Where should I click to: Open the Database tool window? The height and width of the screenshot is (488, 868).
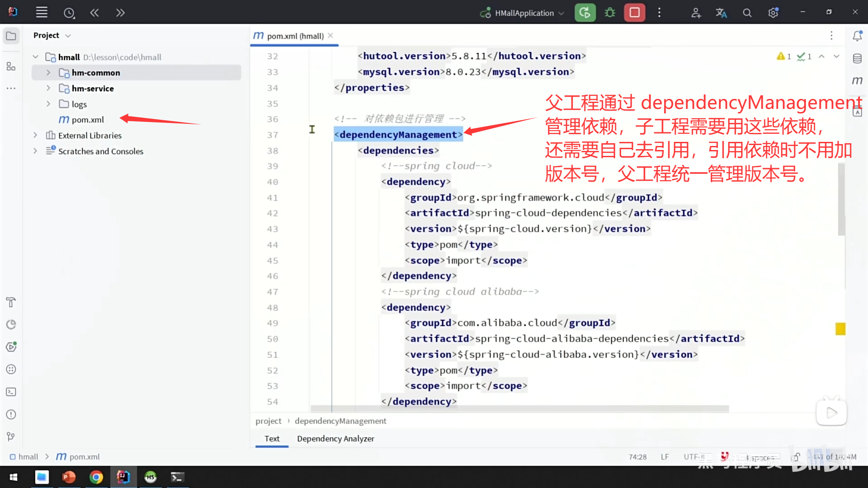coord(857,59)
